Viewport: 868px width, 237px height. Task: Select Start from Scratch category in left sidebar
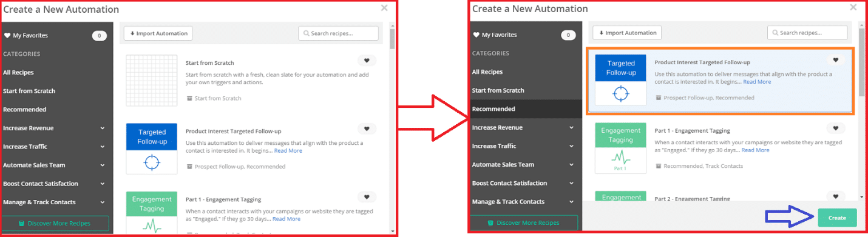pos(29,91)
